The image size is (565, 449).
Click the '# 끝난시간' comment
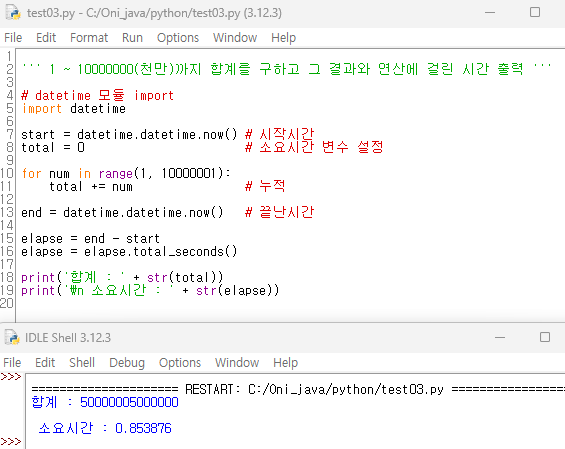(280, 213)
